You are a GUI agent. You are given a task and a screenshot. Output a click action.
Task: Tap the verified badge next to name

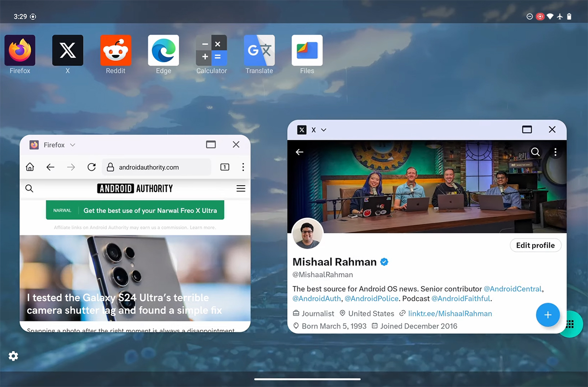385,262
